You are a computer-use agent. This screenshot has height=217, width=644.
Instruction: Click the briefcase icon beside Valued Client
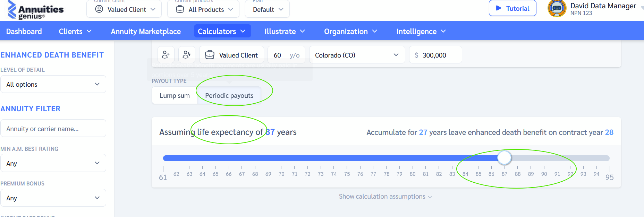(210, 55)
